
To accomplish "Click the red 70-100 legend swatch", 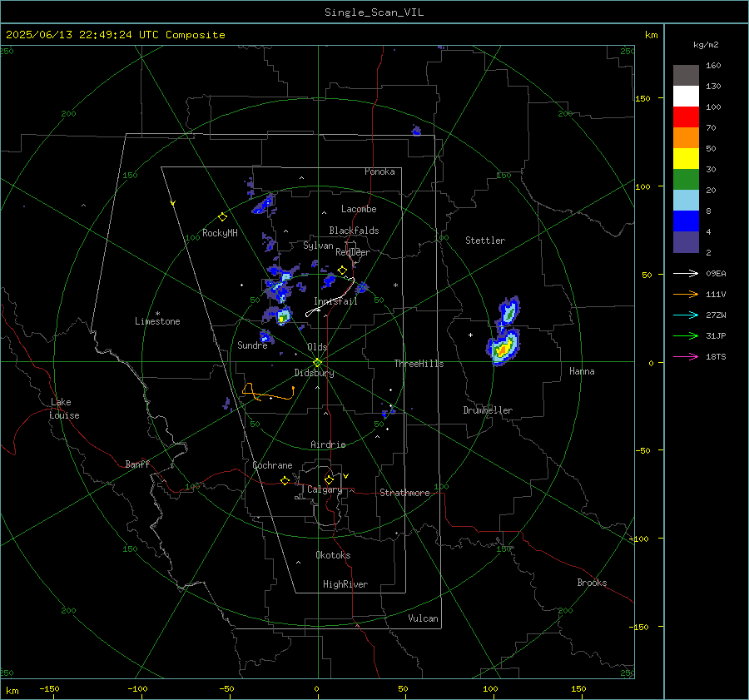I will [686, 117].
